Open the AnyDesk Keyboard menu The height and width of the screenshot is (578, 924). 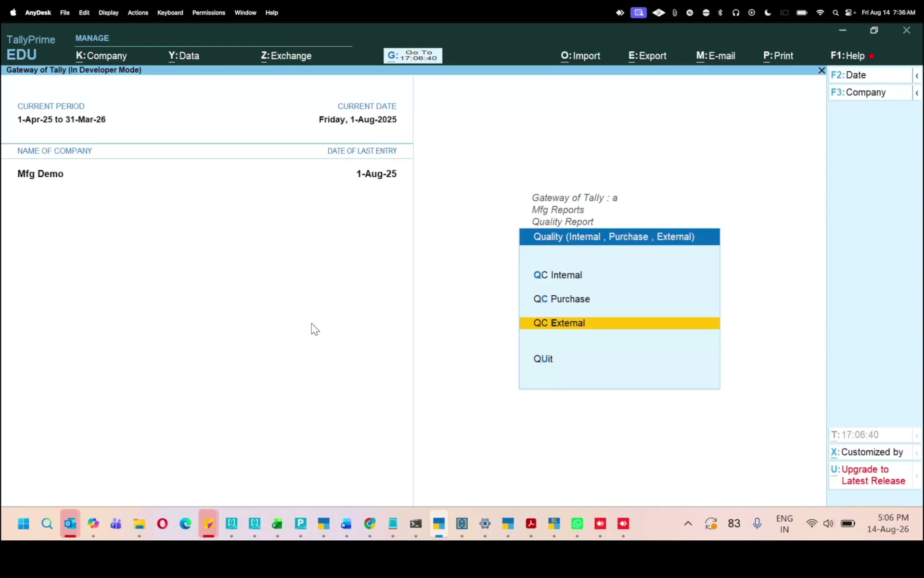[x=170, y=13]
